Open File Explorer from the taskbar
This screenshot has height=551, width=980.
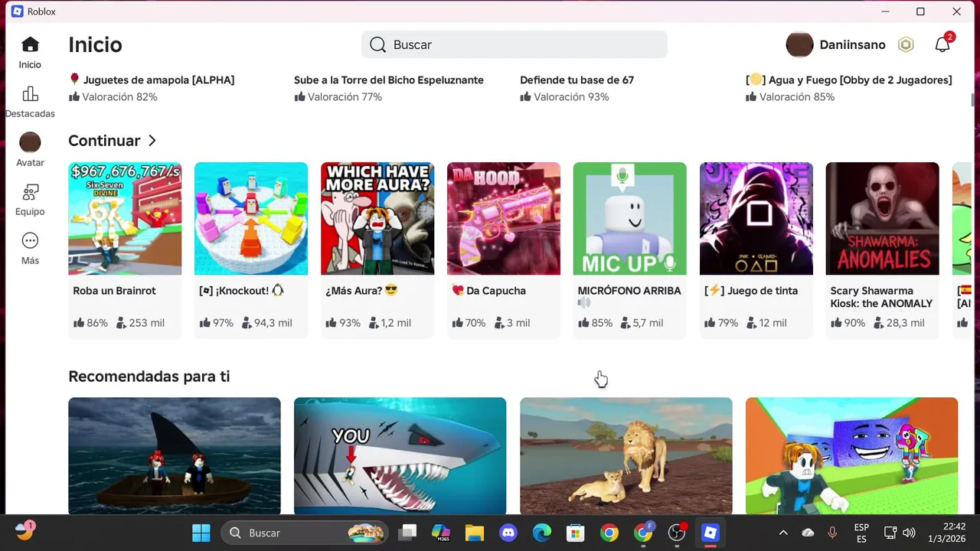click(475, 533)
